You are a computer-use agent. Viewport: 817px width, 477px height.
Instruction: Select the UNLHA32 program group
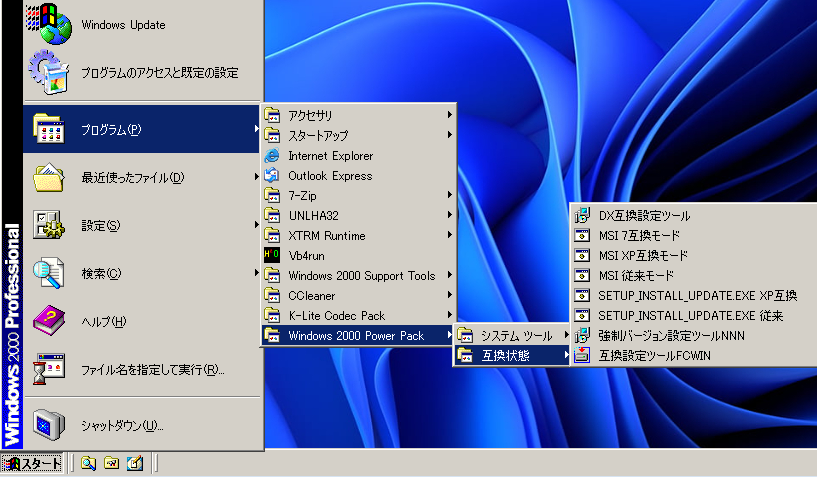(359, 215)
